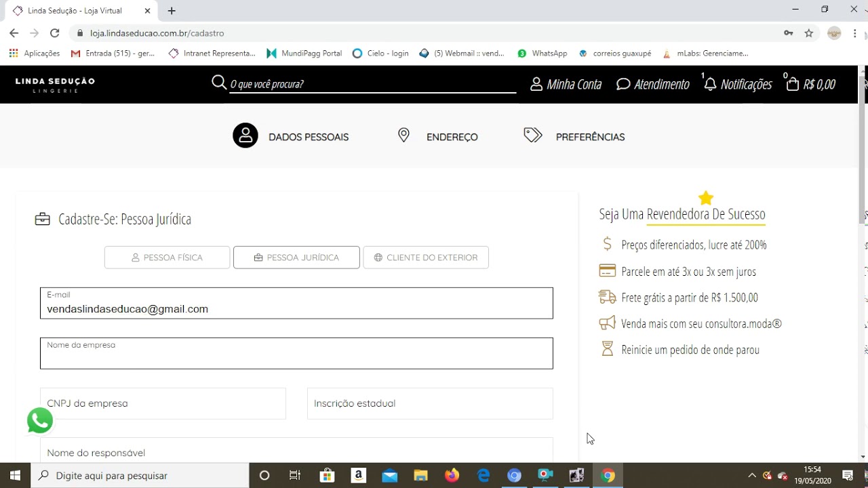868x488 pixels.
Task: Click the Nome do responsável field
Action: click(x=296, y=451)
